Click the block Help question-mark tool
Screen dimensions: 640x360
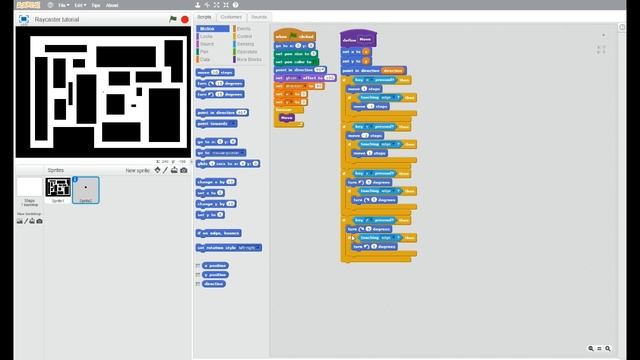pos(236,5)
